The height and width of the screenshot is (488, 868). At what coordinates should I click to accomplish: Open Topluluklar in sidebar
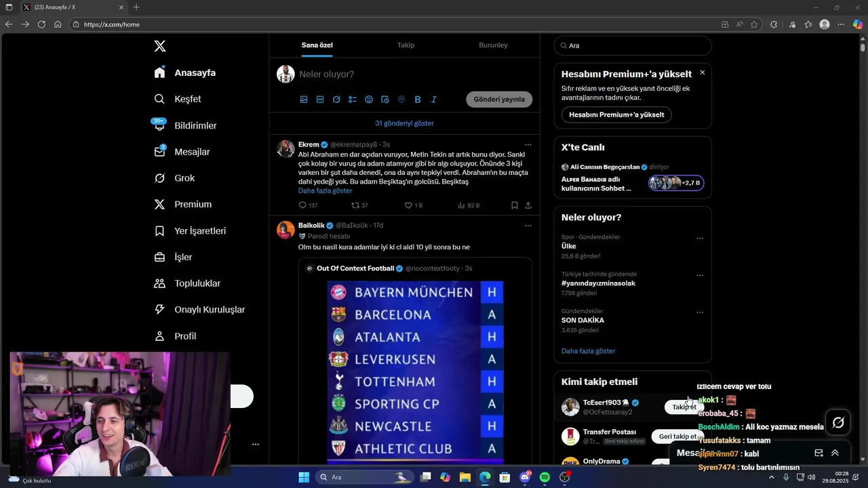click(x=187, y=283)
